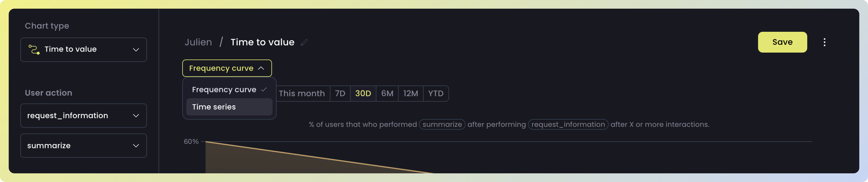
Task: Choose the This month range
Action: pyautogui.click(x=302, y=94)
